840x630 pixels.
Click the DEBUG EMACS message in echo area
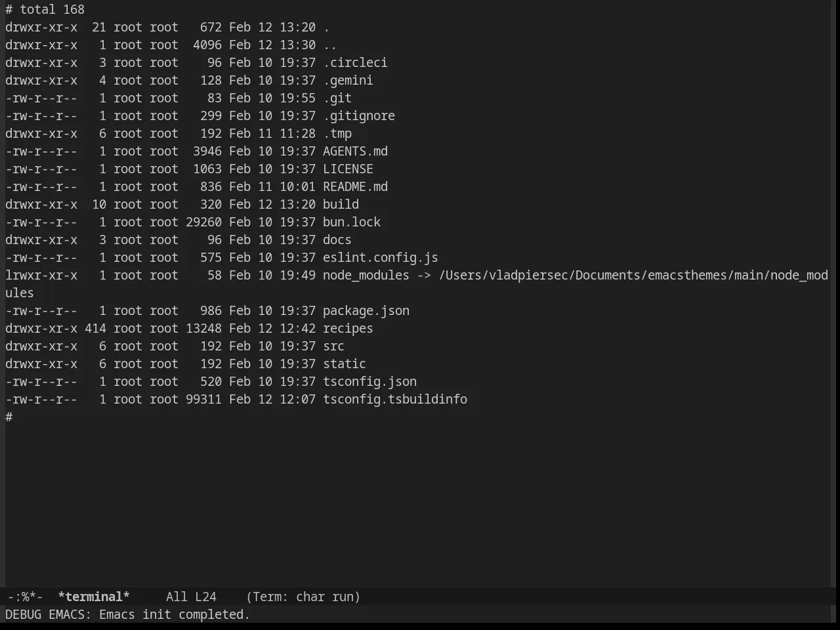128,614
